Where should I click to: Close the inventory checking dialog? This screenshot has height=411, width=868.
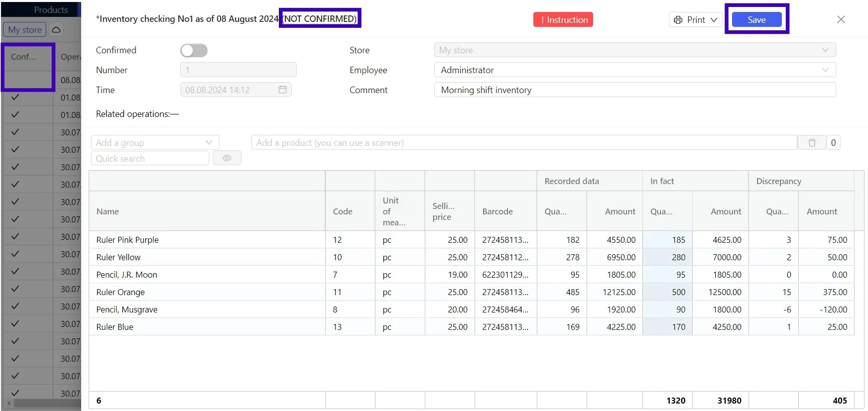(841, 19)
